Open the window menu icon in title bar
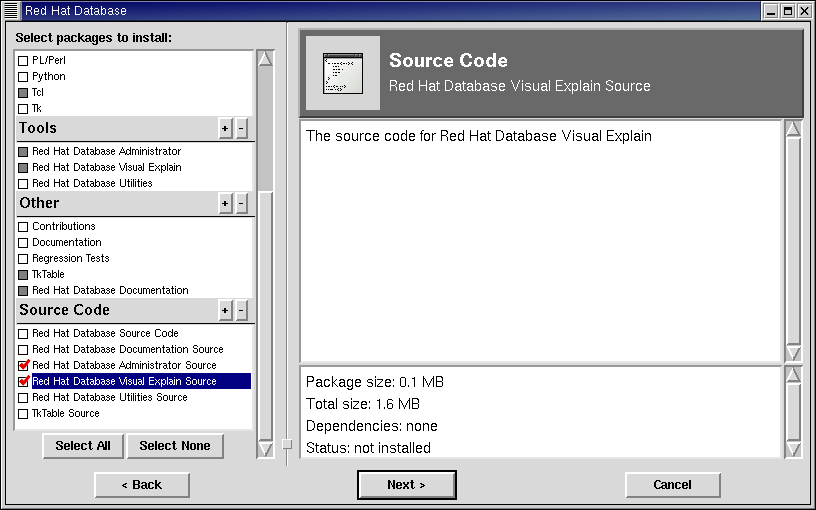 tap(11, 10)
